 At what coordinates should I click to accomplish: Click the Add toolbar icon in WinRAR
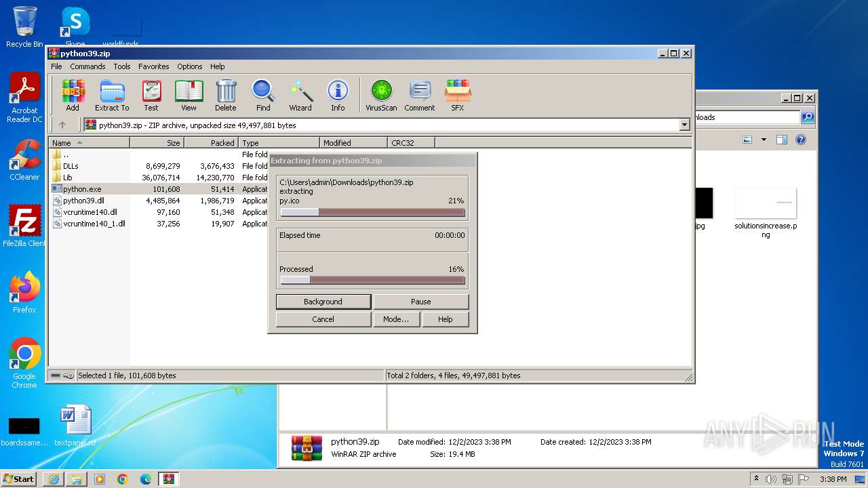point(73,95)
